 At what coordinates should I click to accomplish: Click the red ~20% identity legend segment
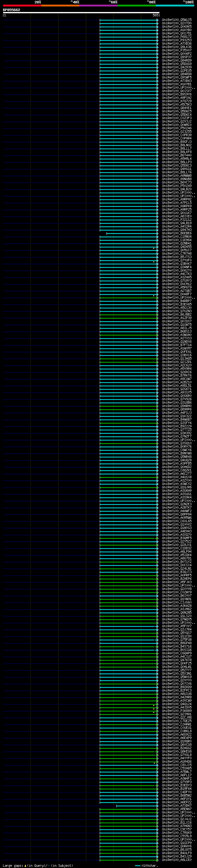coord(22,6)
